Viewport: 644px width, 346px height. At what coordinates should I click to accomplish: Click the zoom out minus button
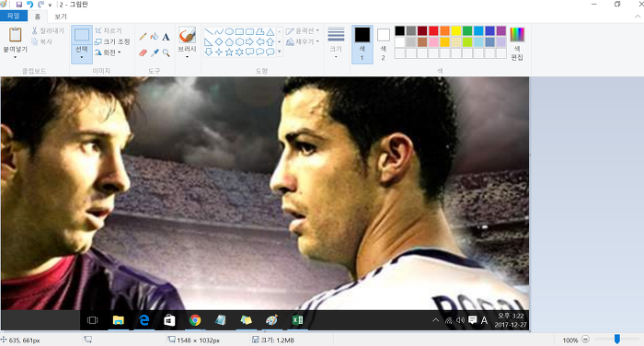[x=586, y=340]
